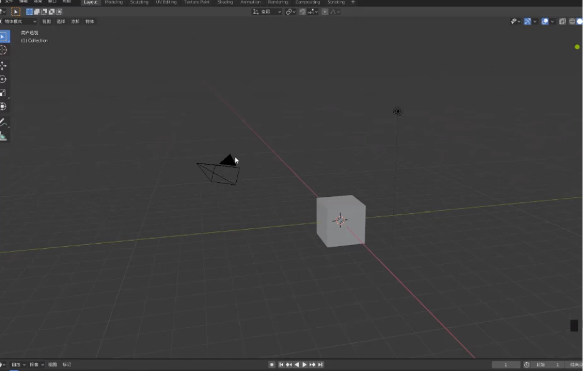Open the transform pivot point dropdown
Viewport: 588px width, 371px height.
(x=290, y=11)
